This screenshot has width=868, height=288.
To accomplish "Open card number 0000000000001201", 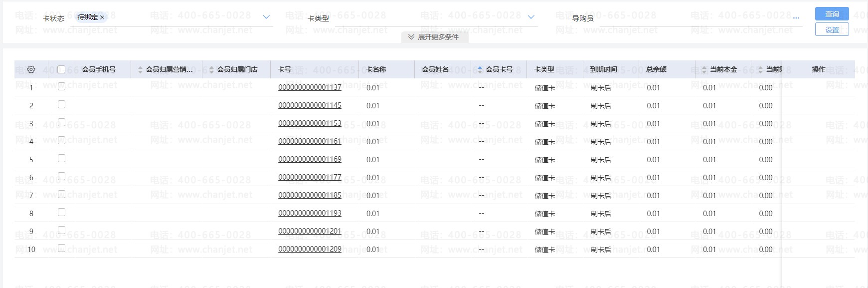I will 310,231.
